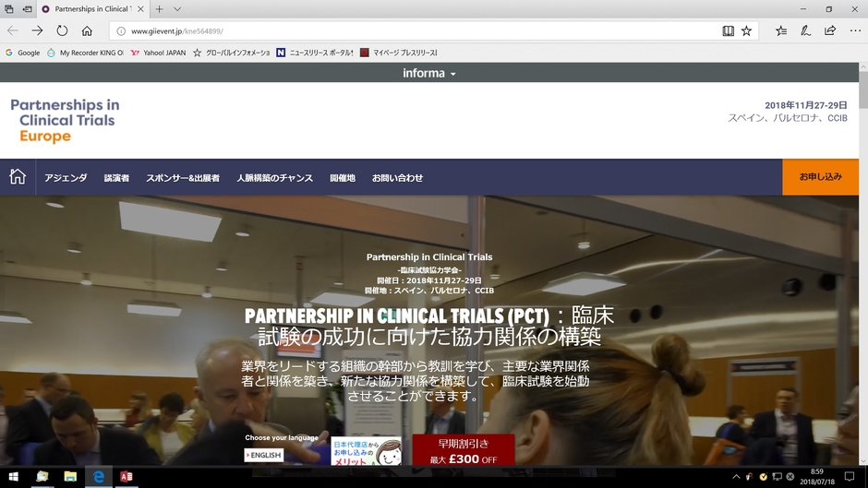
Task: Close the Partnerships in Clinical tab
Action: pyautogui.click(x=140, y=9)
